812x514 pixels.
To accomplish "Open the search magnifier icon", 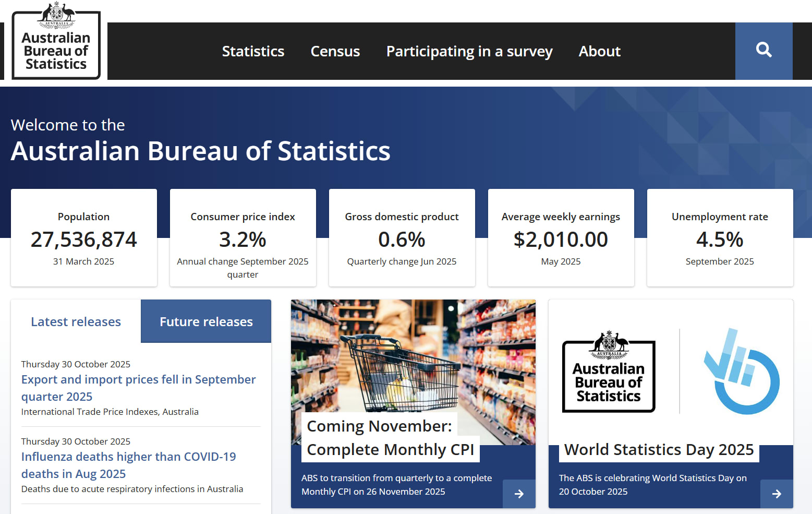I will 763,51.
